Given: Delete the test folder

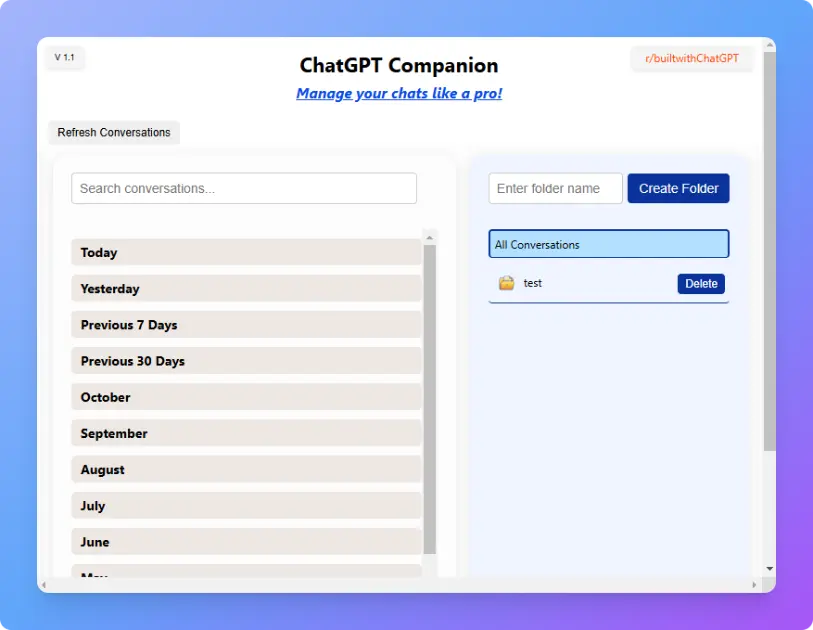Looking at the screenshot, I should 701,284.
